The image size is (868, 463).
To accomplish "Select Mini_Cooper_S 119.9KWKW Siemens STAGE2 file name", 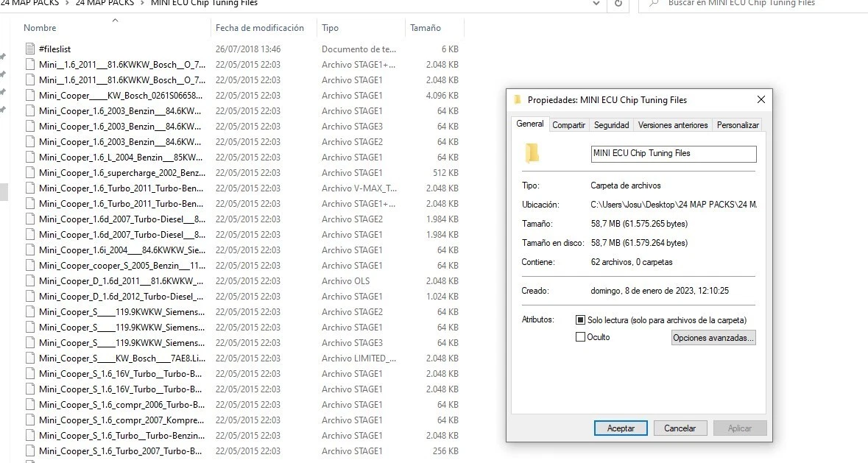I will (121, 312).
